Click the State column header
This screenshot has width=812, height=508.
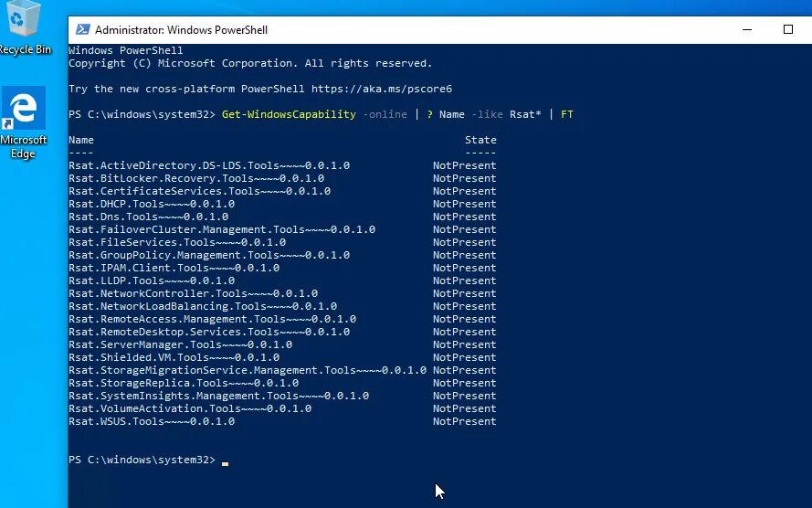coord(480,140)
